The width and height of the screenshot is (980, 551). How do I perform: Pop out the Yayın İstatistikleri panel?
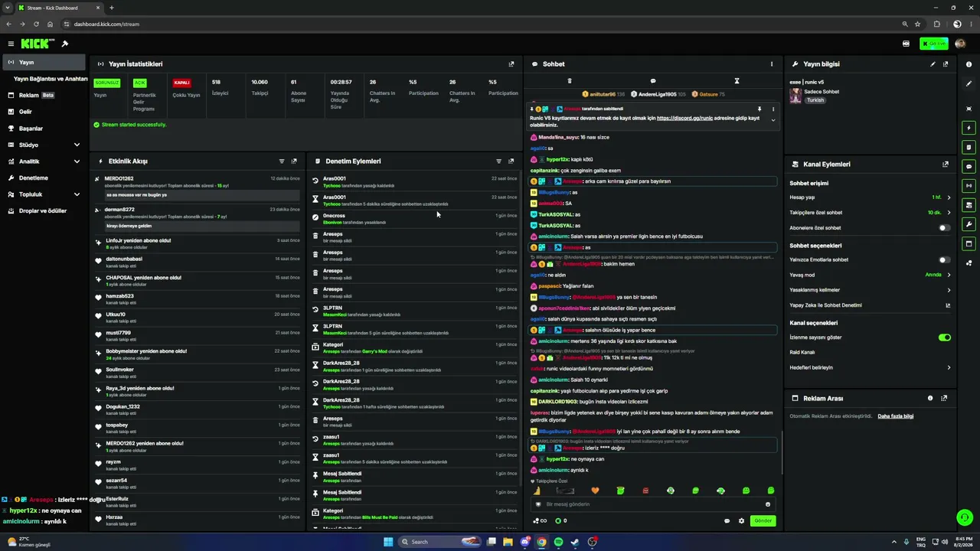(511, 64)
